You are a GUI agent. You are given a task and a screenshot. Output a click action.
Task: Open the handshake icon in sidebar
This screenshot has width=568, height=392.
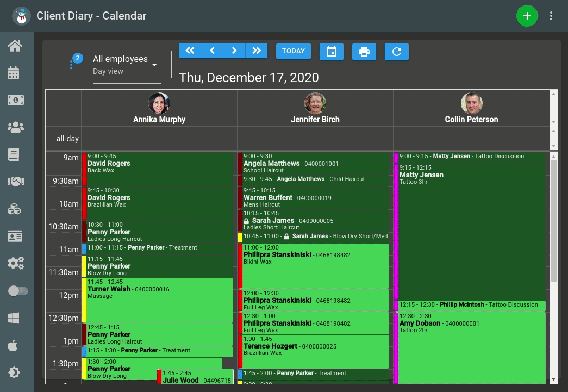click(x=16, y=182)
